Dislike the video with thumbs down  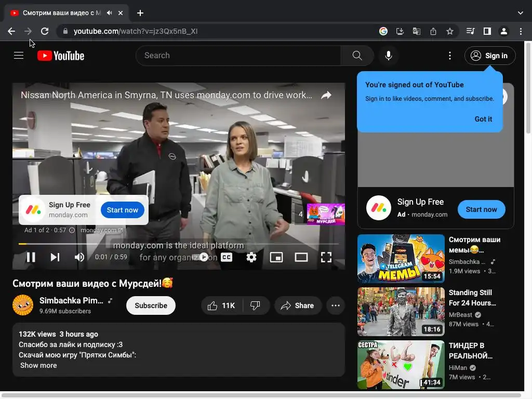click(256, 305)
